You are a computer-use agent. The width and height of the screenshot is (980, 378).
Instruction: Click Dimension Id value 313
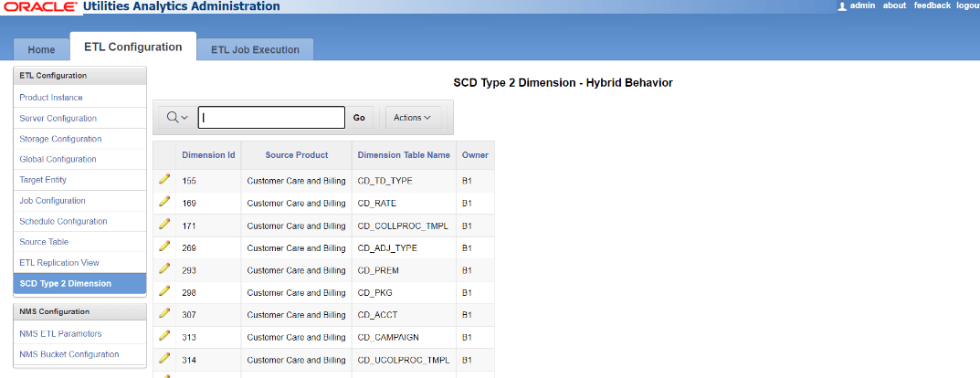(189, 338)
